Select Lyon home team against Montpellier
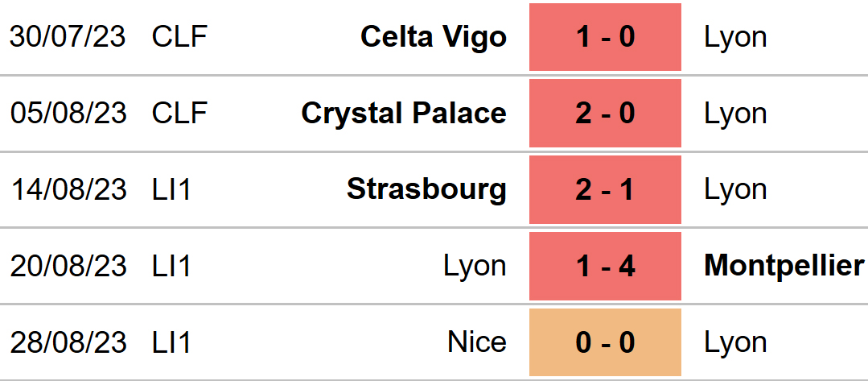The image size is (868, 381). [475, 266]
